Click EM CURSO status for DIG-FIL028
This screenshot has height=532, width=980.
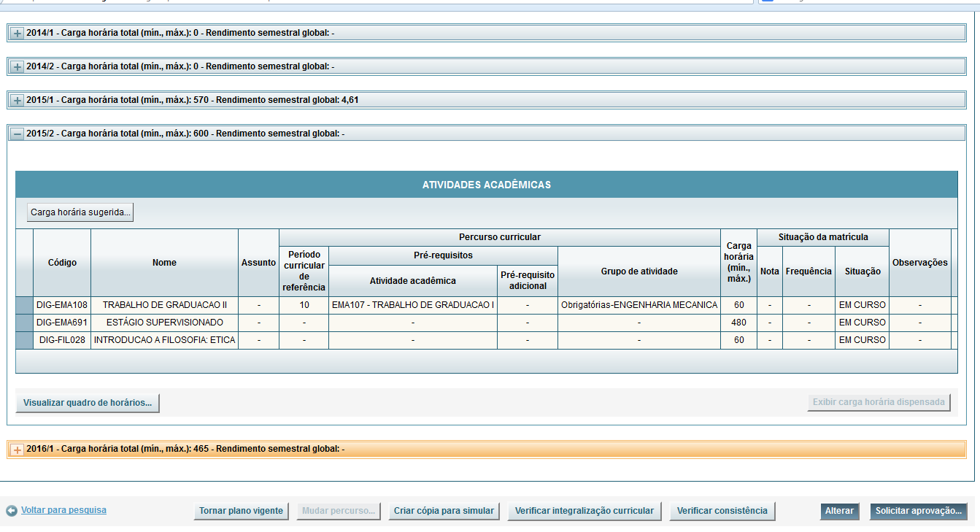click(863, 340)
